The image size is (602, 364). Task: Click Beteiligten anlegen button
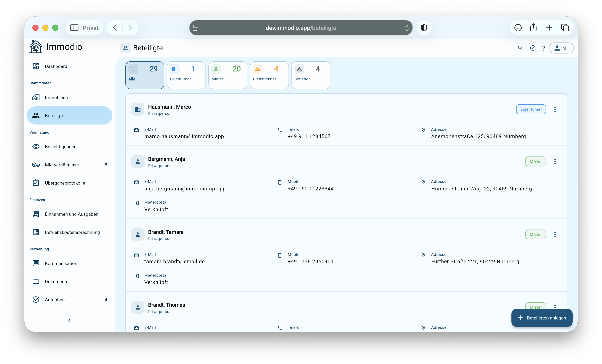[x=542, y=318]
